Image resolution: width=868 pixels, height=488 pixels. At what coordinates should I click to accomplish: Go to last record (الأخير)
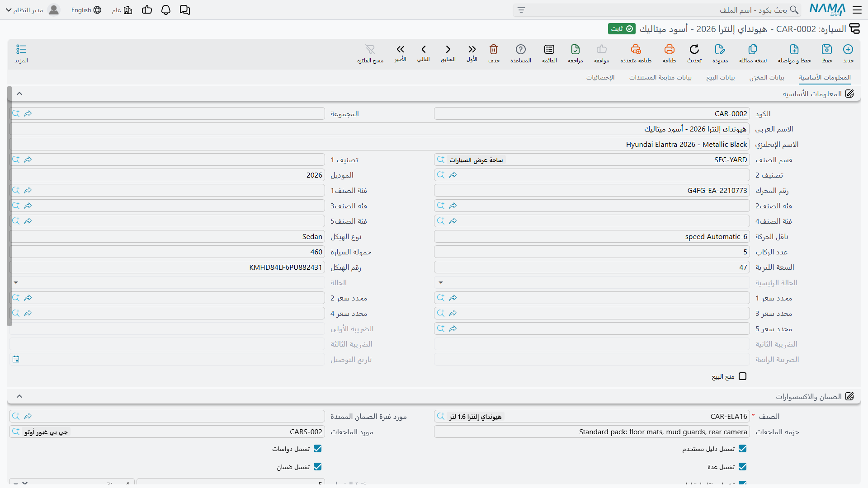[400, 53]
